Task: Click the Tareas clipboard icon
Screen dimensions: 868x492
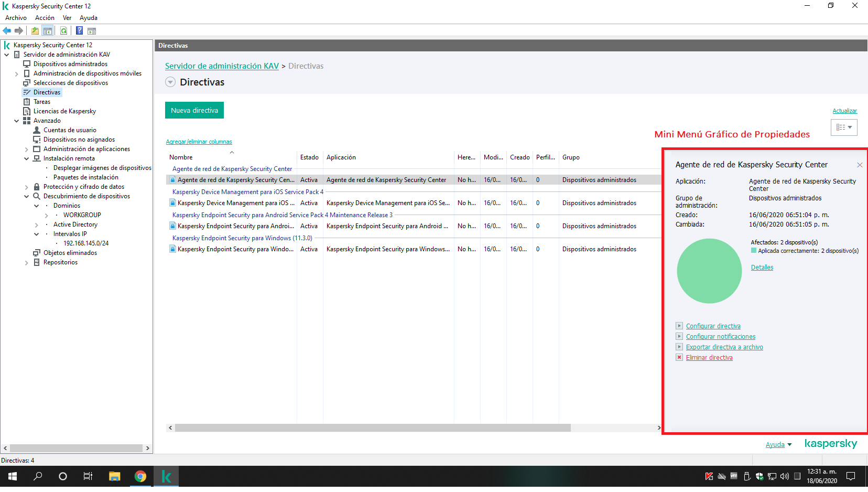Action: (x=27, y=102)
